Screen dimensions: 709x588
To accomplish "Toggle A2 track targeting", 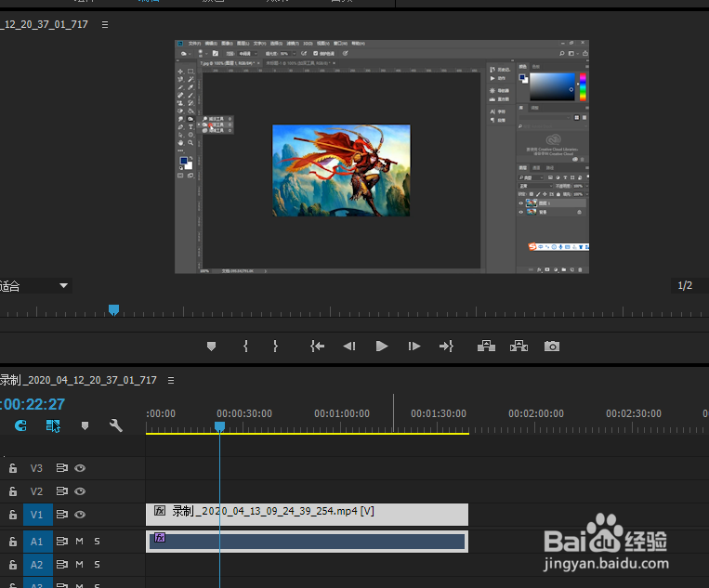I will pyautogui.click(x=38, y=565).
